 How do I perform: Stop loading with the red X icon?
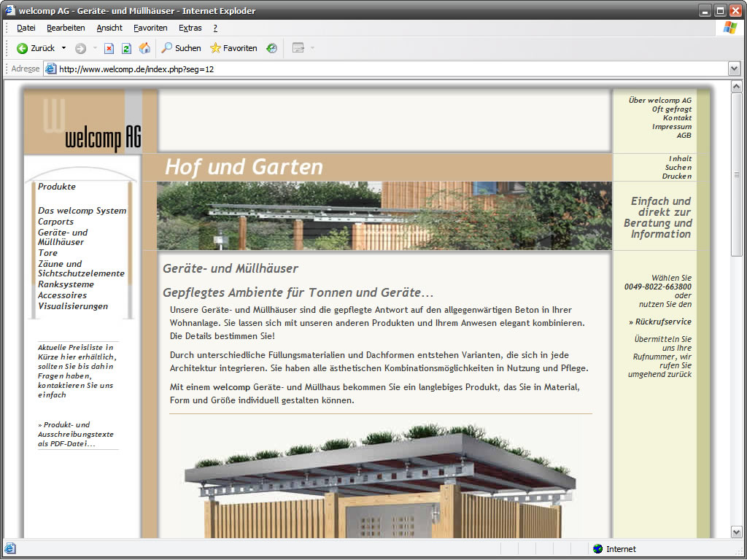(x=109, y=48)
